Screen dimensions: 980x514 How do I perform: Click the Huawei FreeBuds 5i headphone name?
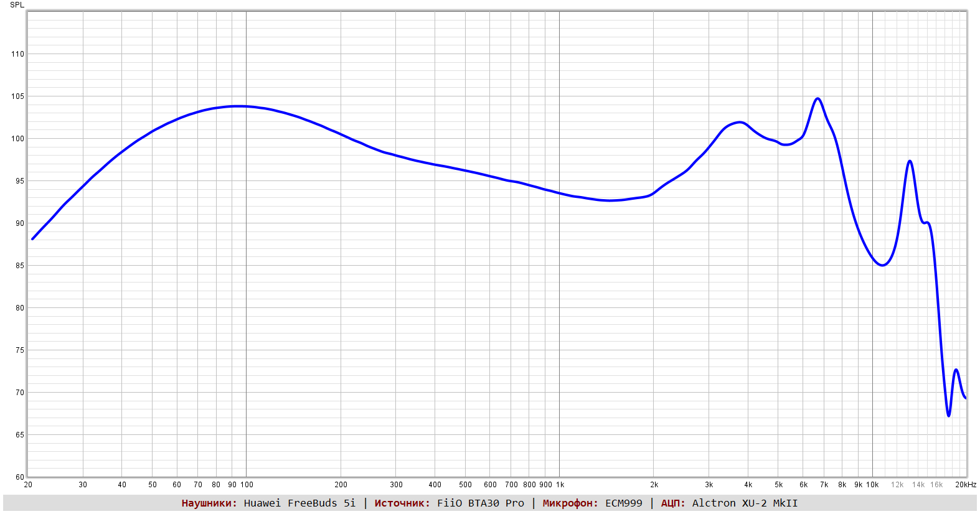pos(299,503)
